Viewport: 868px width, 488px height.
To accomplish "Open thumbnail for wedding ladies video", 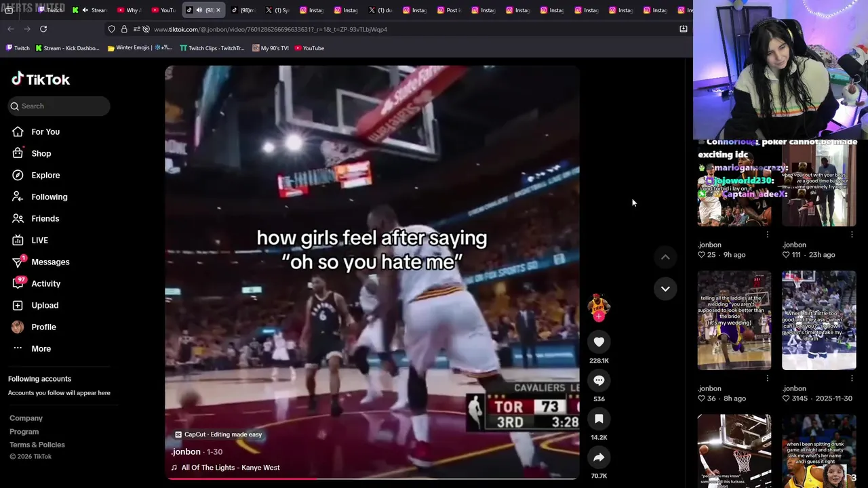I will tap(734, 321).
